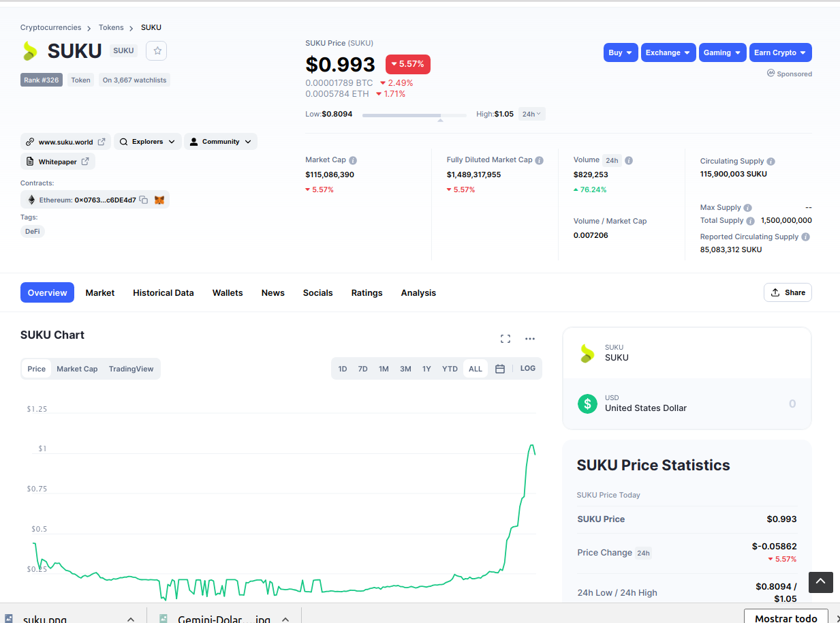Click the Low/High price range slider
This screenshot has height=623, width=840.
pos(414,116)
